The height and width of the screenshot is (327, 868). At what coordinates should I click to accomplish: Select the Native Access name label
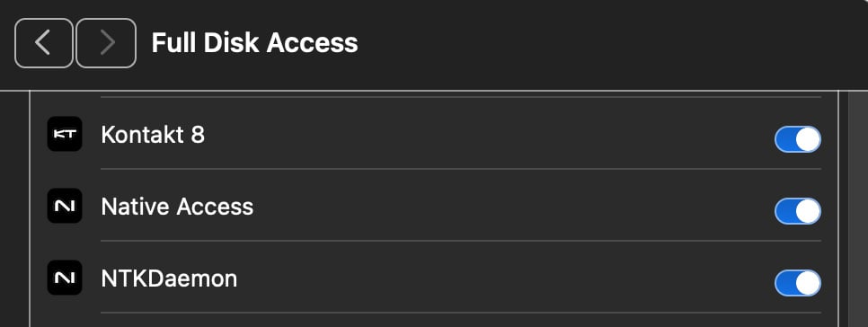coord(177,207)
